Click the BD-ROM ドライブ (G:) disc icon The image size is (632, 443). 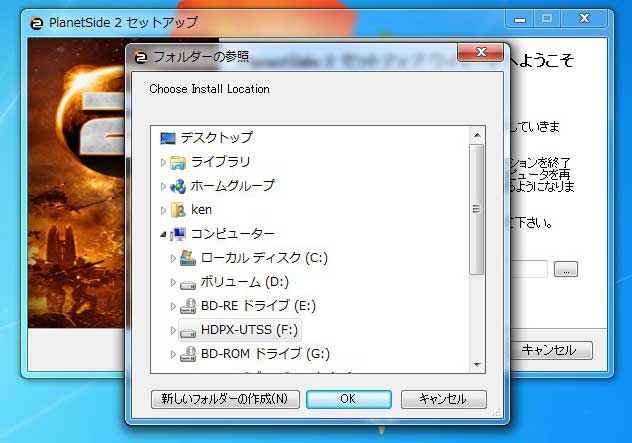(188, 354)
